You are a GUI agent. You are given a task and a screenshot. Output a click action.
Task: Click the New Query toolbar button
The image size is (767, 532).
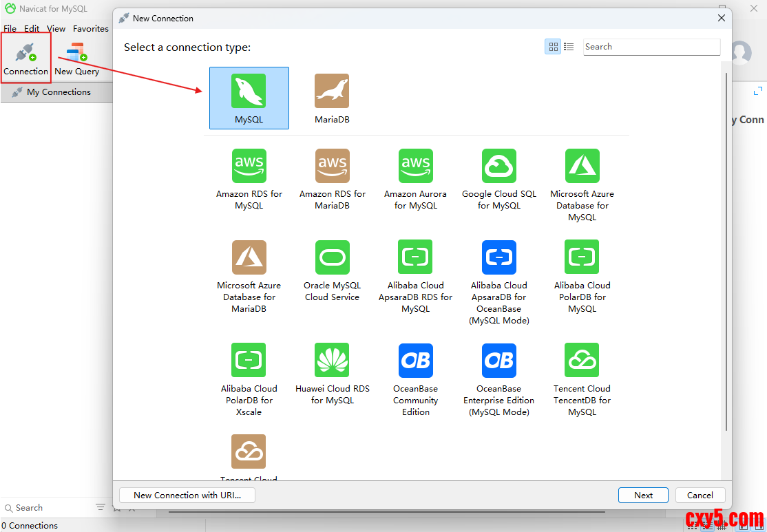[x=77, y=58]
